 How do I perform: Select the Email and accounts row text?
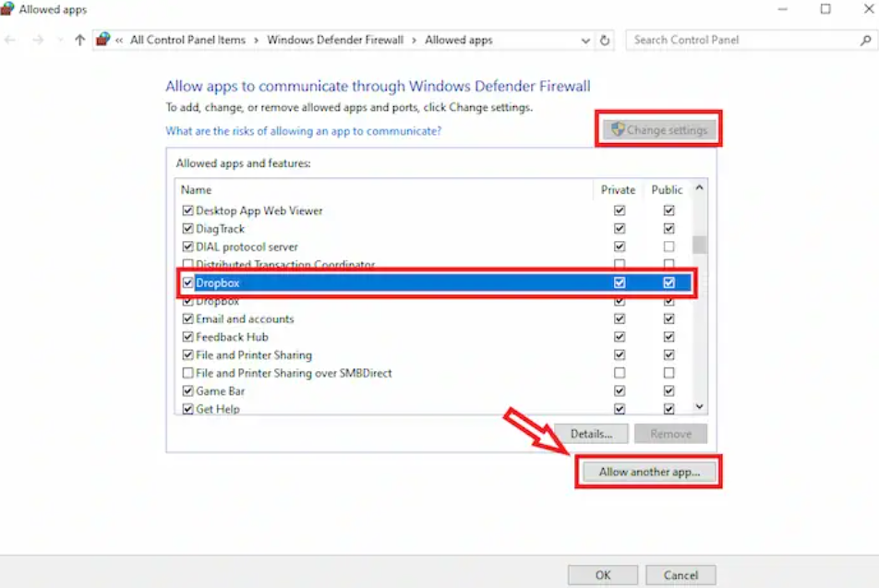tap(245, 319)
